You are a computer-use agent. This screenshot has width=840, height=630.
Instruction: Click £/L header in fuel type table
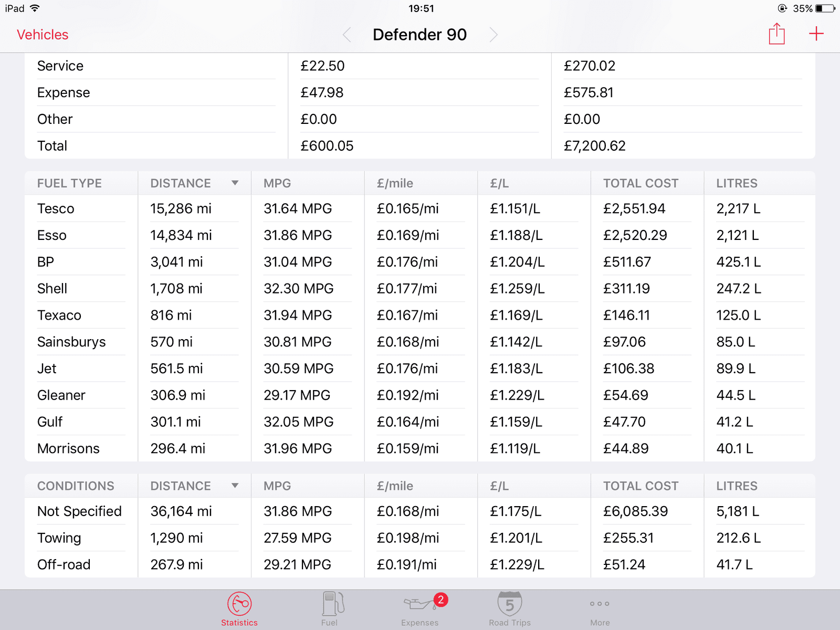499,183
